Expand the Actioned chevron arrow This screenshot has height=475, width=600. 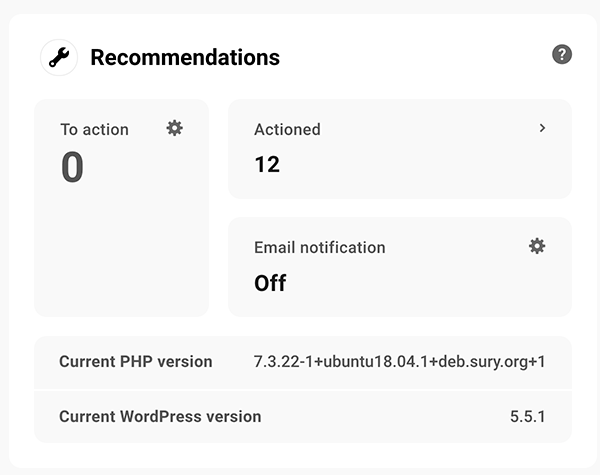[x=542, y=128]
